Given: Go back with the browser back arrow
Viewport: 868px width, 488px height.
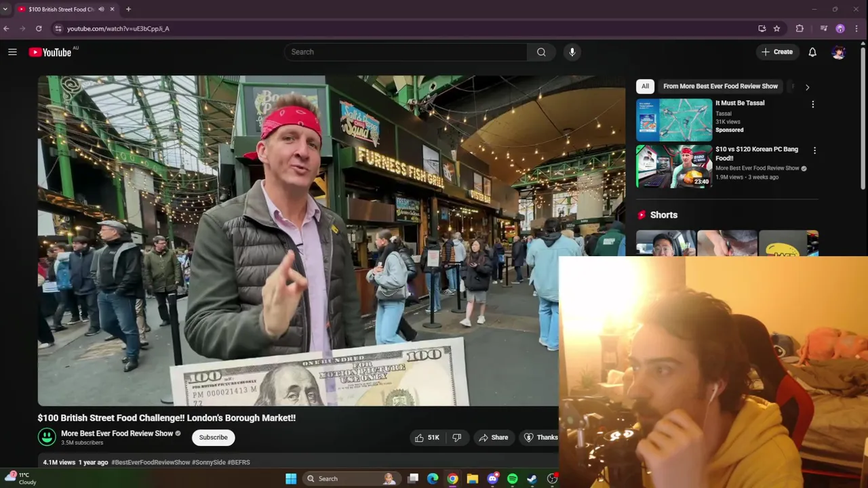Looking at the screenshot, I should [6, 28].
